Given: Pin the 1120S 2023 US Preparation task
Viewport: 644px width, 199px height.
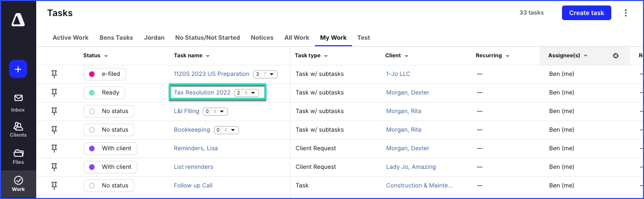Looking at the screenshot, I should click(54, 74).
